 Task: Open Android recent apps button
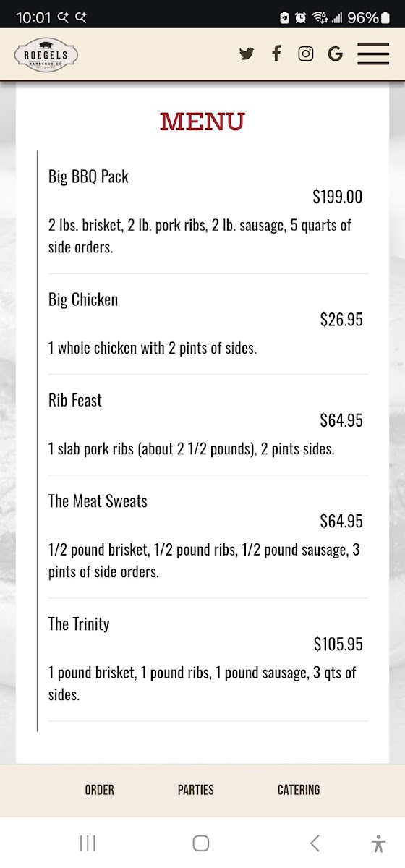point(88,843)
